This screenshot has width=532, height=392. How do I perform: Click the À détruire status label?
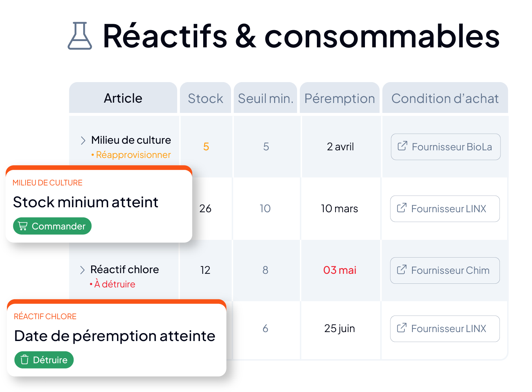[x=113, y=284]
